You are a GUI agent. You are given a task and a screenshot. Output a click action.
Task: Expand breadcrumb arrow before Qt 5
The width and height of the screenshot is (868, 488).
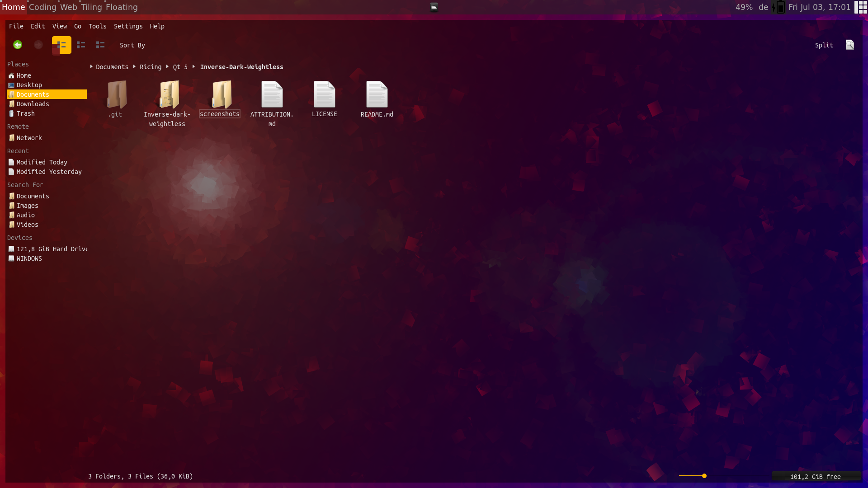pos(167,66)
